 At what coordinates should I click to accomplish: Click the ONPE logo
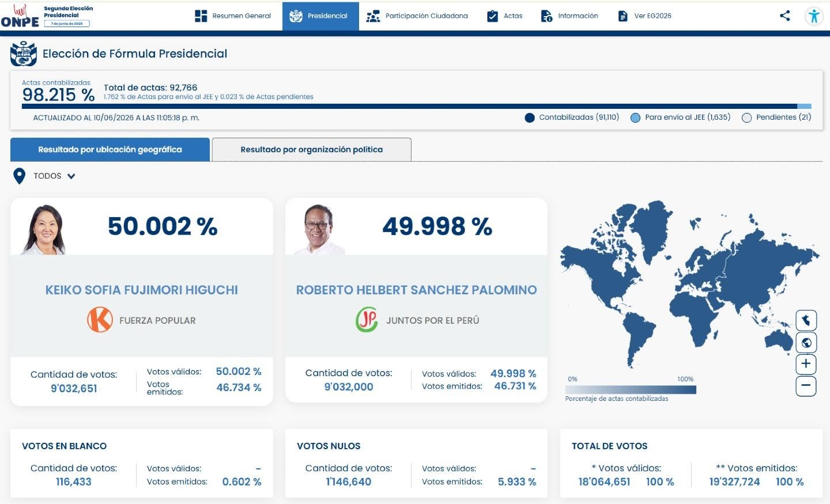coord(20,16)
